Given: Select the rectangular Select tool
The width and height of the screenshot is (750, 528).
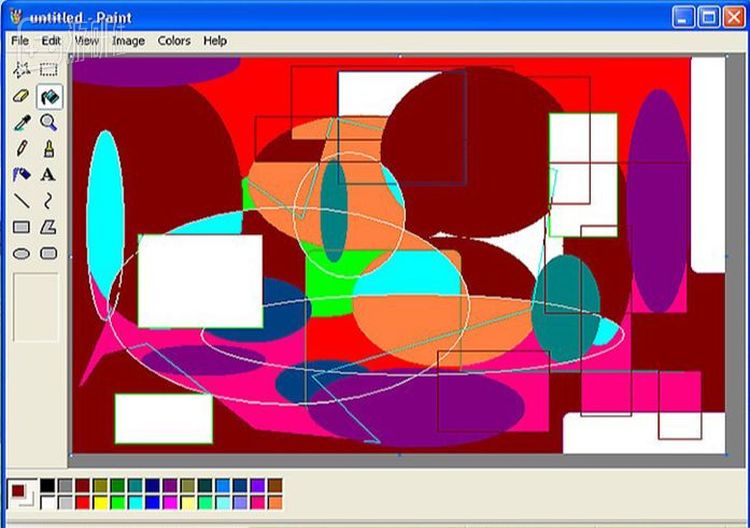Looking at the screenshot, I should (x=48, y=70).
